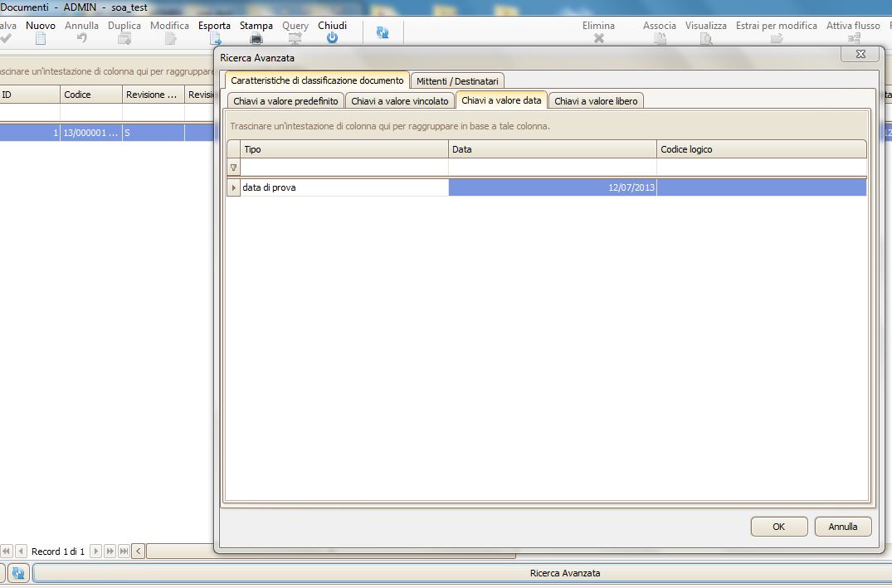
Task: Expand the data di prova row arrow
Action: click(233, 188)
